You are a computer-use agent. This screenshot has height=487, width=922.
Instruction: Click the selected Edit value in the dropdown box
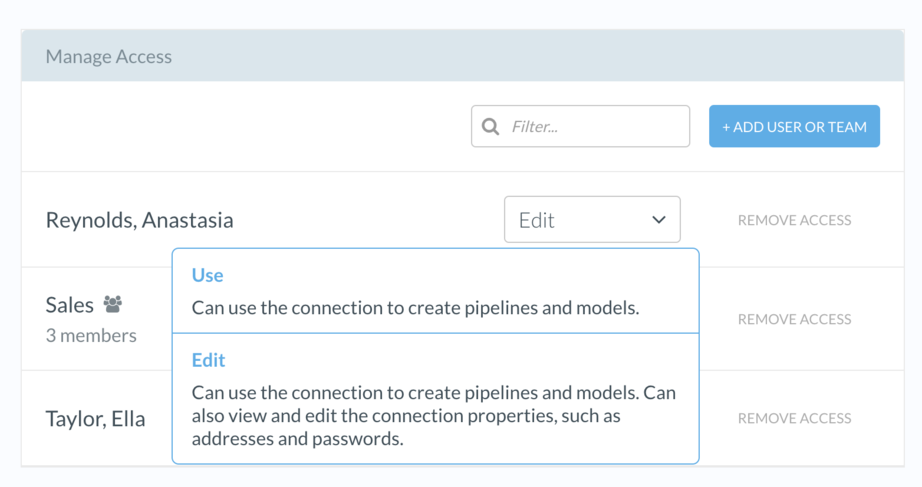click(x=537, y=220)
